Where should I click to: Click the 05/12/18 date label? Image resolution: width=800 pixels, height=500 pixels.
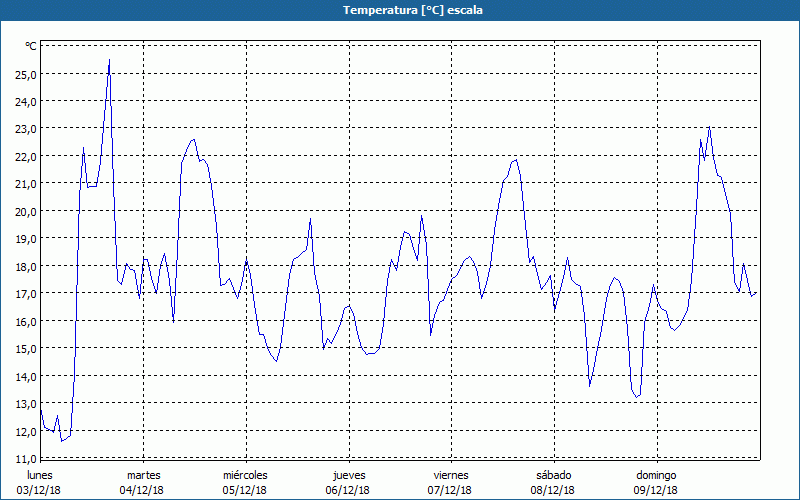(244, 490)
